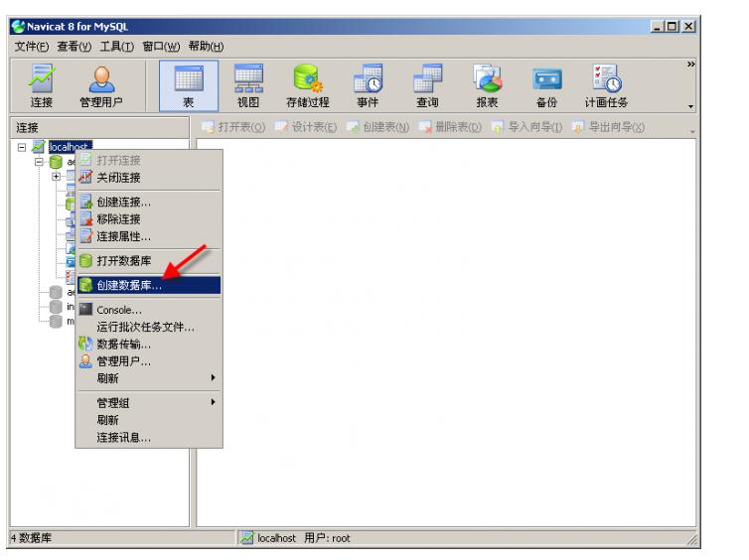Collapse the localhost connection tree node
Image resolution: width=749 pixels, height=560 pixels.
coord(22,147)
